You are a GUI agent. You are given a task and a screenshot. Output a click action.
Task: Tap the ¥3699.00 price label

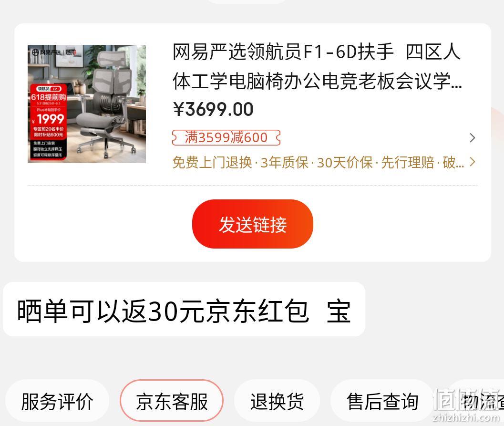[x=213, y=109]
